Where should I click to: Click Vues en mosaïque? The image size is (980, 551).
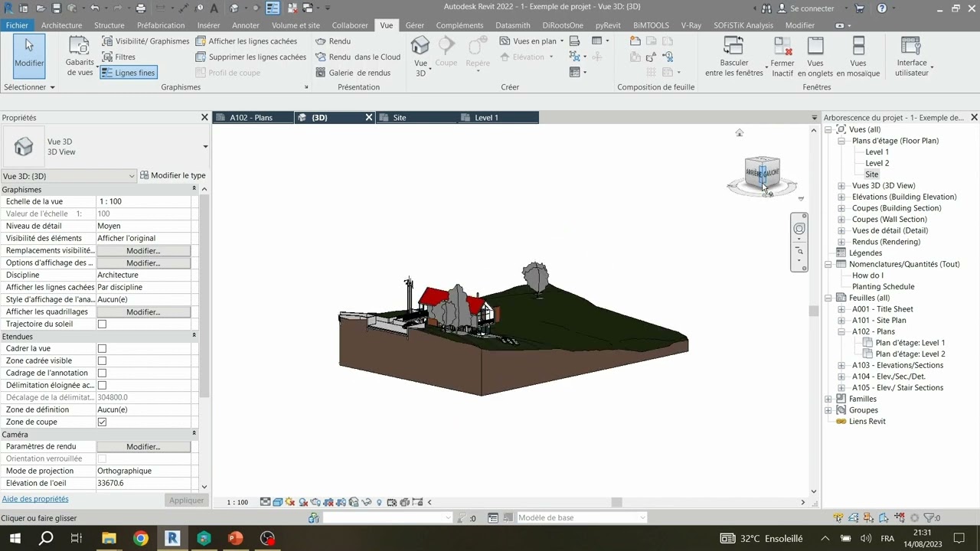(858, 57)
